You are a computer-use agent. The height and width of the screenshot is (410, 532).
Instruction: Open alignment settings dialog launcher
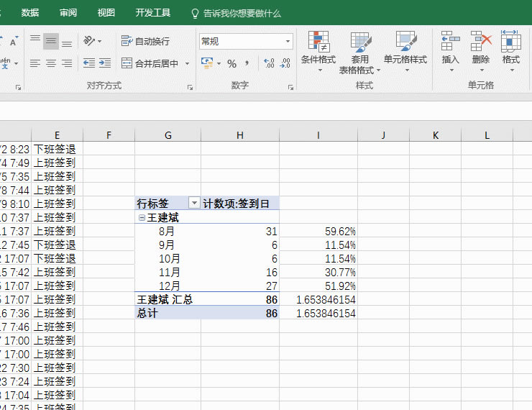pos(190,88)
